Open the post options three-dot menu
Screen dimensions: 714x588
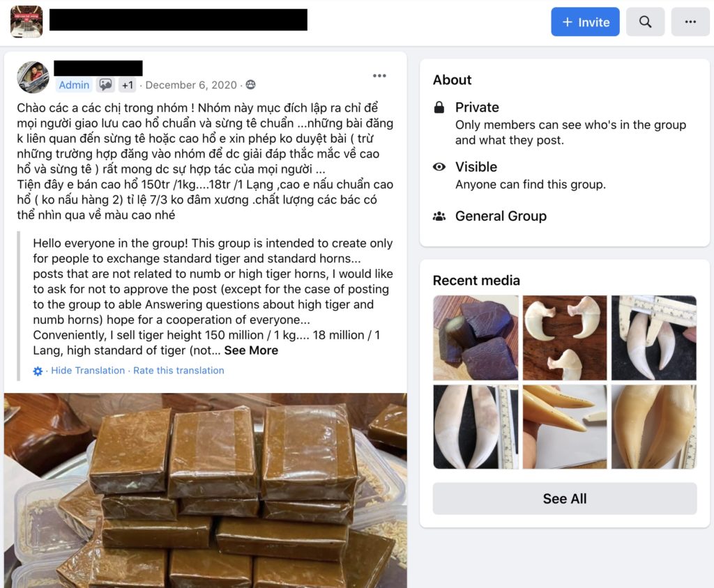pos(379,75)
